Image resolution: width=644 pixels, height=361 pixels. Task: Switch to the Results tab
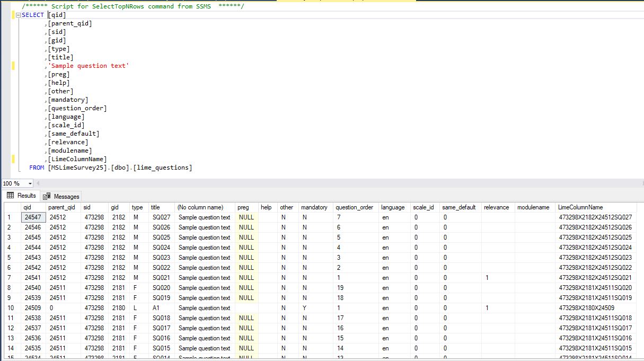click(27, 196)
